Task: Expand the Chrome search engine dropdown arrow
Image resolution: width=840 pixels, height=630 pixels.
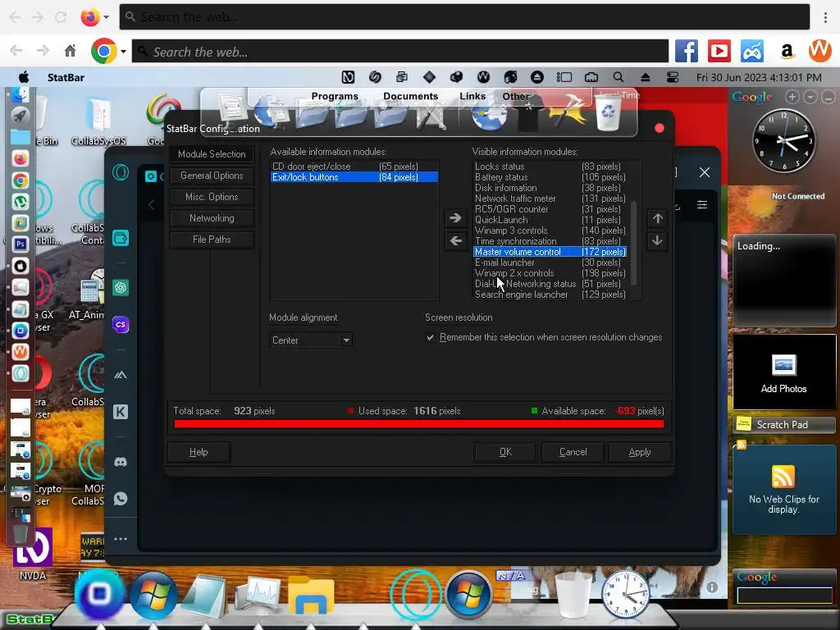Action: click(123, 52)
